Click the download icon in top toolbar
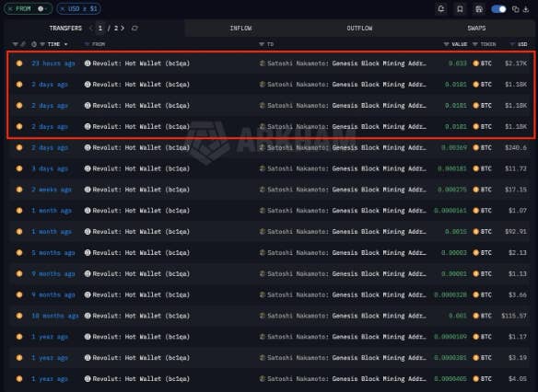Viewport: 538px width, 392px height. click(x=526, y=9)
